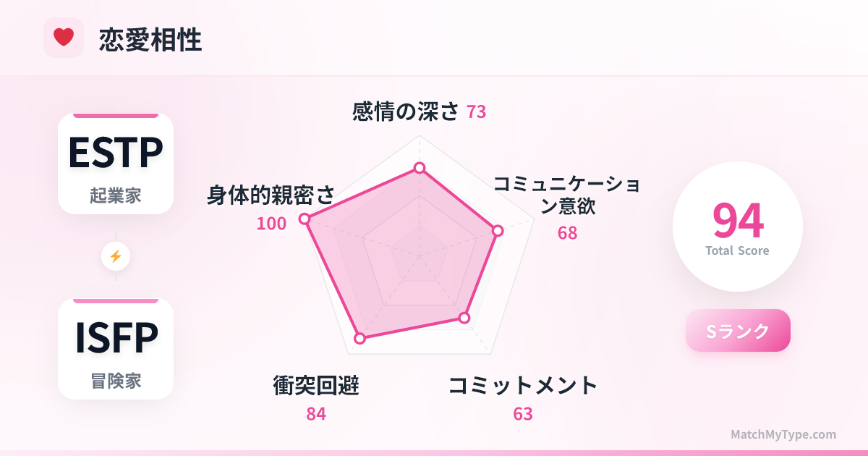Screen dimensions: 868x456
Task: Click the radar point for コミュニケーション意欲
Action: [x=497, y=231]
